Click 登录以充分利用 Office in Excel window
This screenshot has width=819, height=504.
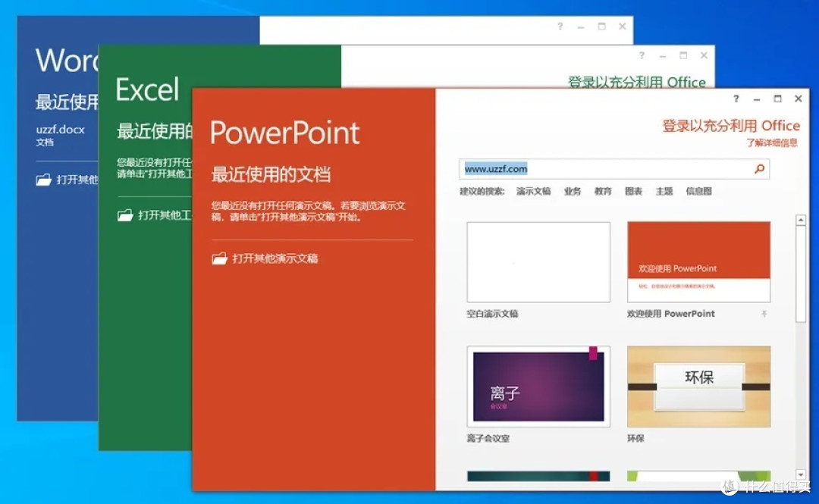pos(637,82)
